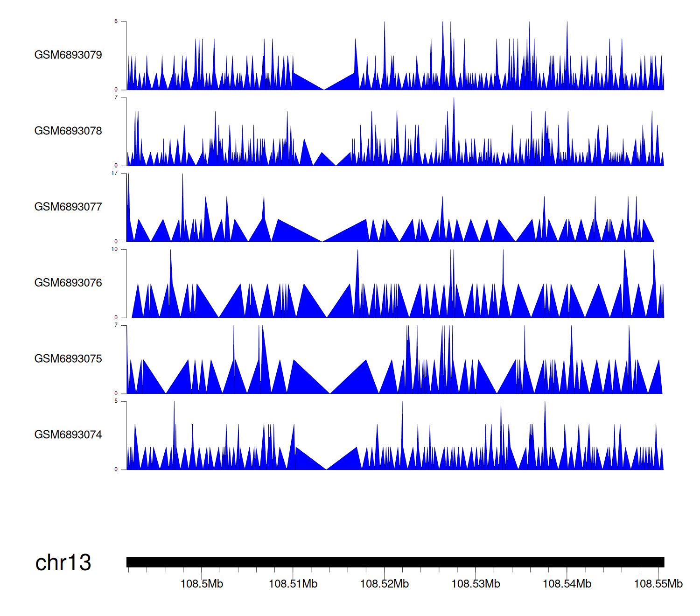This screenshot has height=616, width=700.
Task: Select the 108.51Mb axis tick label
Action: (293, 584)
